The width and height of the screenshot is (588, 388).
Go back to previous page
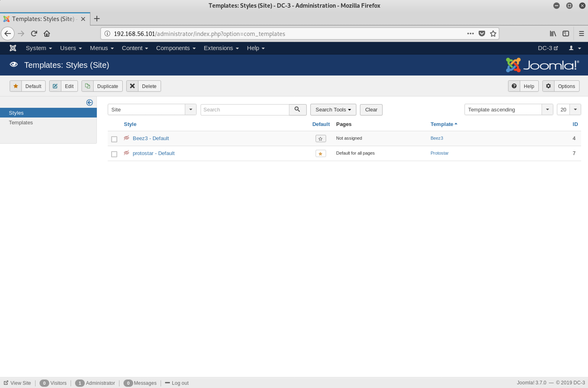pos(8,33)
